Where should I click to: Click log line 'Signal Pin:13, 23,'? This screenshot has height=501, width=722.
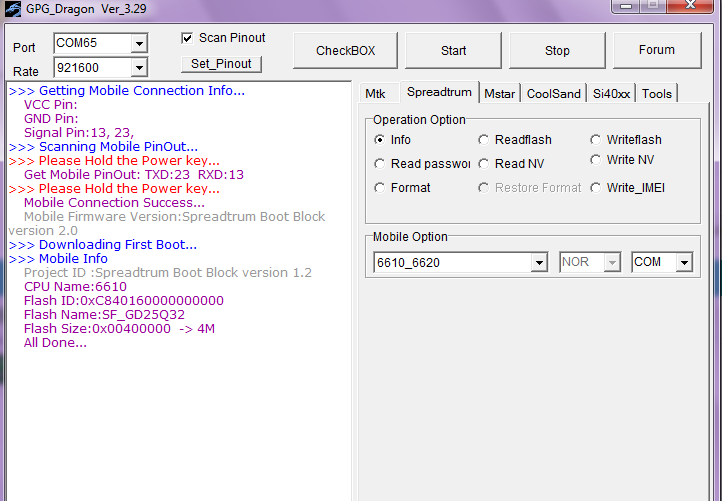tap(79, 133)
